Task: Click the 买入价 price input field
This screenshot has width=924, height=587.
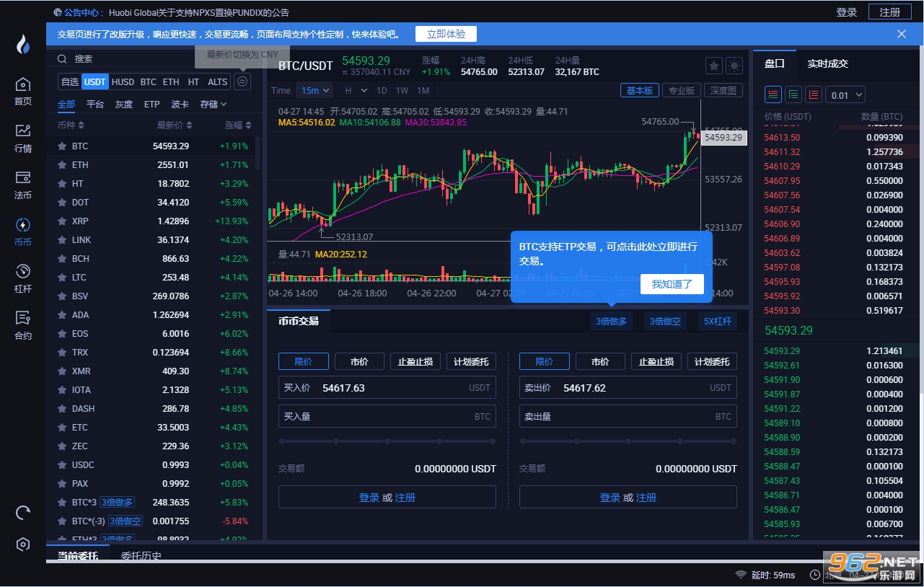Action: click(x=387, y=387)
